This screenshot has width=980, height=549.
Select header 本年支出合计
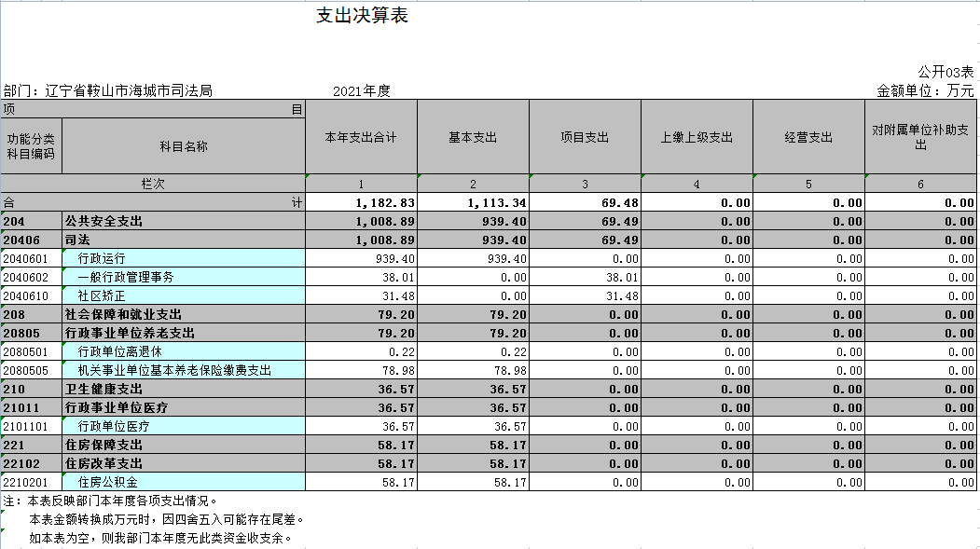(x=361, y=137)
